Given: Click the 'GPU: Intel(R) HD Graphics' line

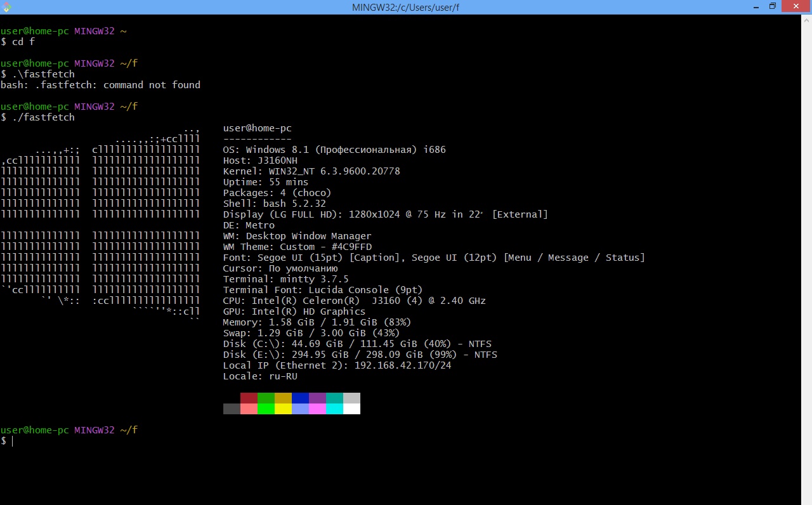Looking at the screenshot, I should 294,312.
